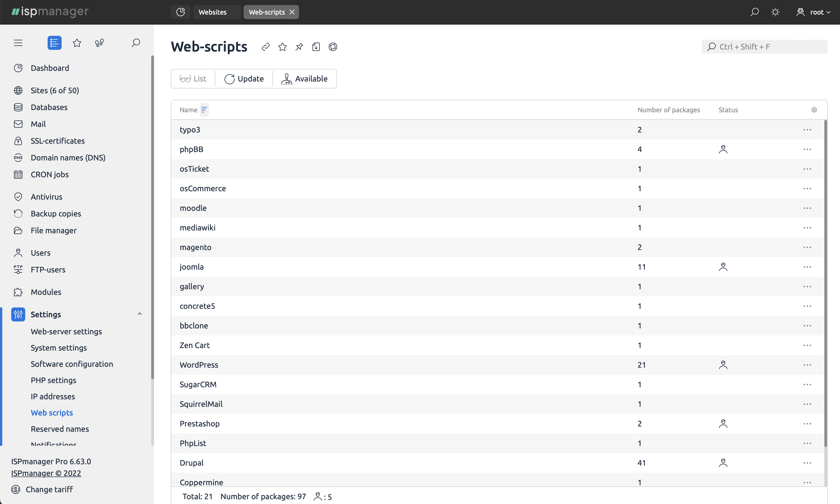This screenshot has height=504, width=840.
Task: Toggle the light/dark theme sun icon
Action: [775, 12]
